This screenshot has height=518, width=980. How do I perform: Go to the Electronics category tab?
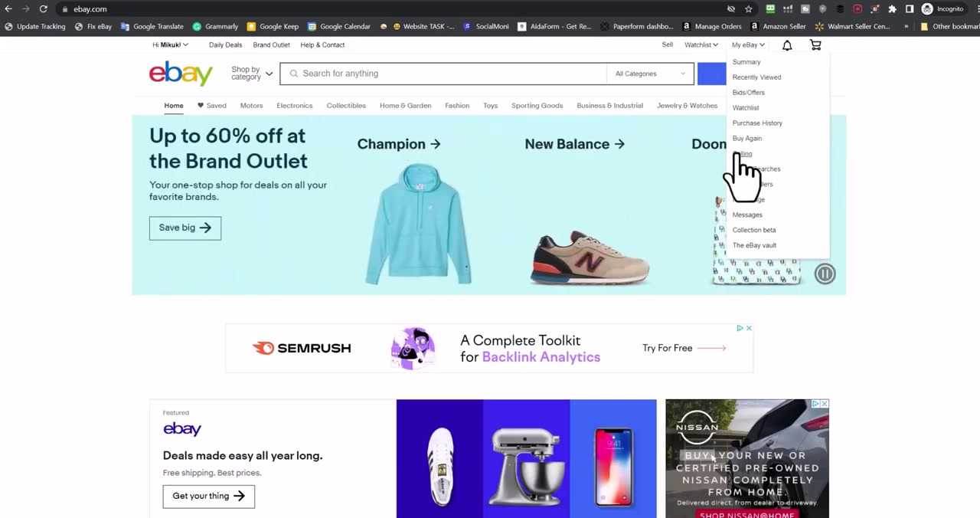(x=295, y=106)
